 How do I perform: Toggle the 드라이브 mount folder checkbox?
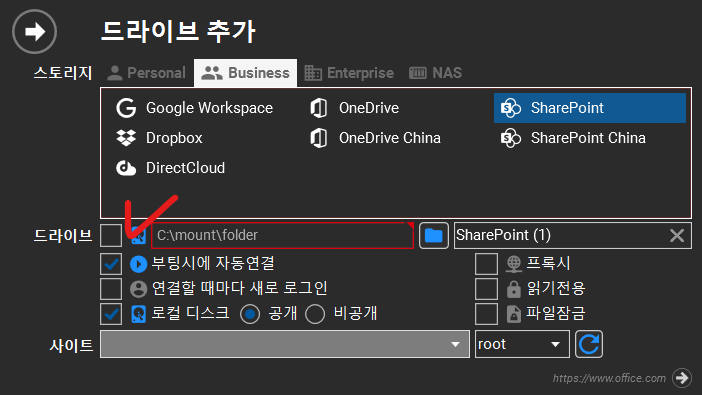[111, 235]
